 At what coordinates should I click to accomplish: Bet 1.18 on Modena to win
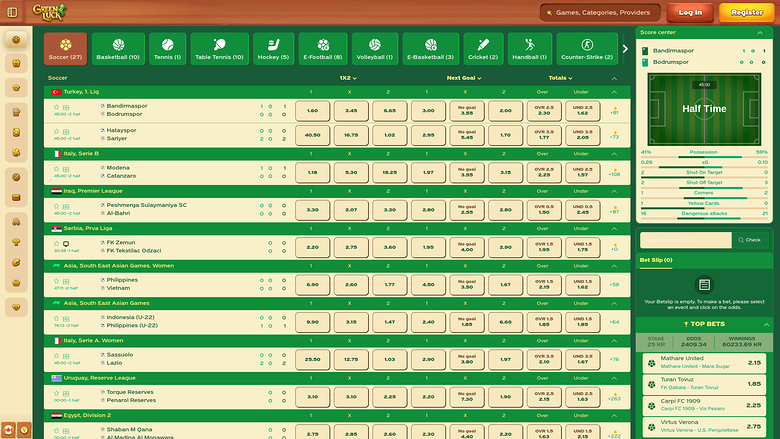click(x=312, y=173)
